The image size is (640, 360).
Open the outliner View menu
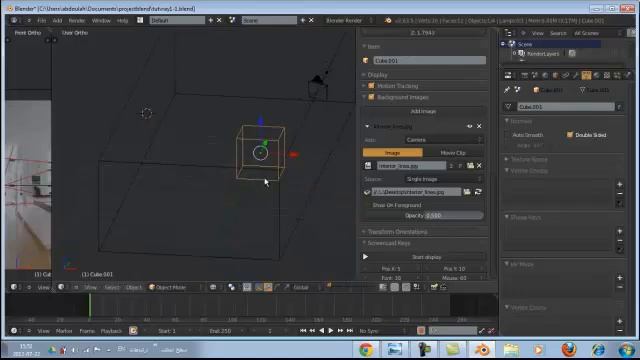coord(538,33)
